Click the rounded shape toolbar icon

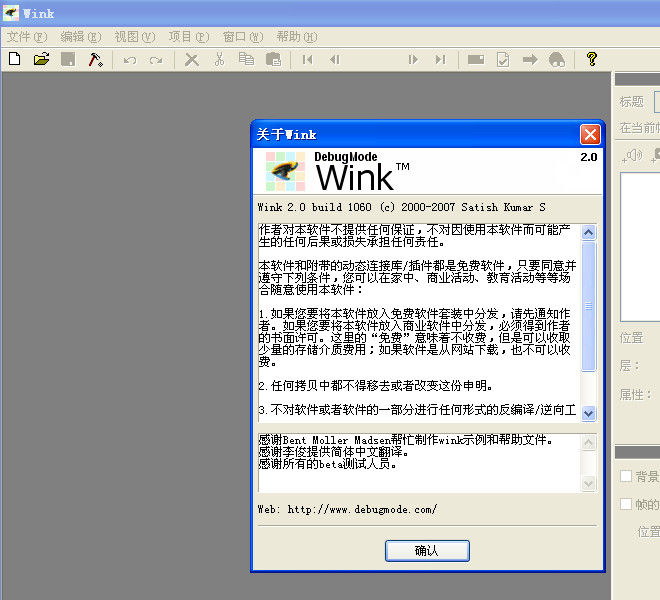[x=557, y=60]
